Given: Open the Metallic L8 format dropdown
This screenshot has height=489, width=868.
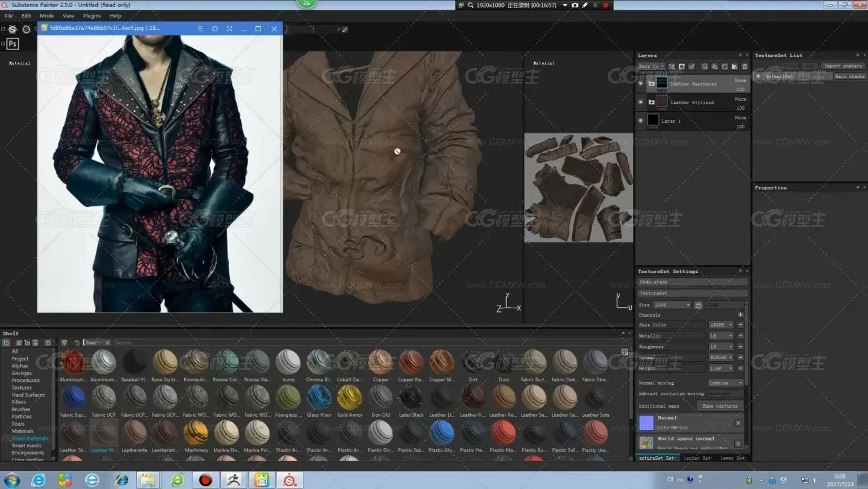Looking at the screenshot, I should point(721,335).
